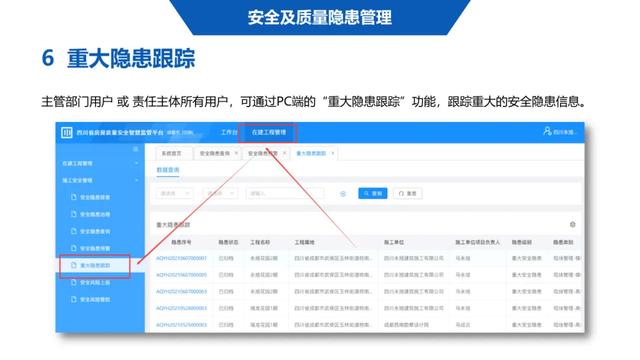Image resolution: width=640 pixels, height=360 pixels.
Task: Collapse the sidebar with the hamburger icon
Action: (136, 149)
